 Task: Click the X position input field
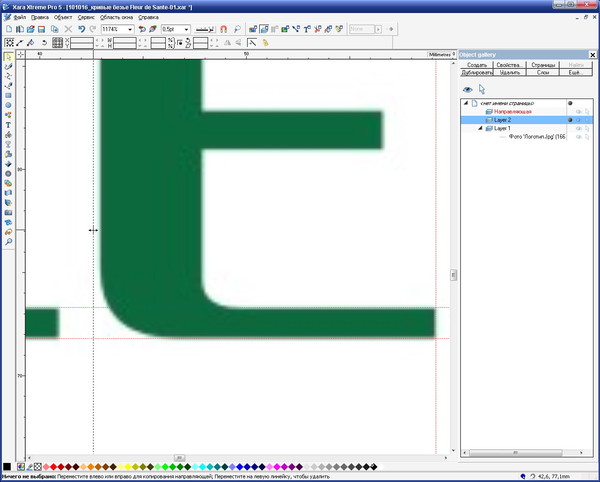82,41
